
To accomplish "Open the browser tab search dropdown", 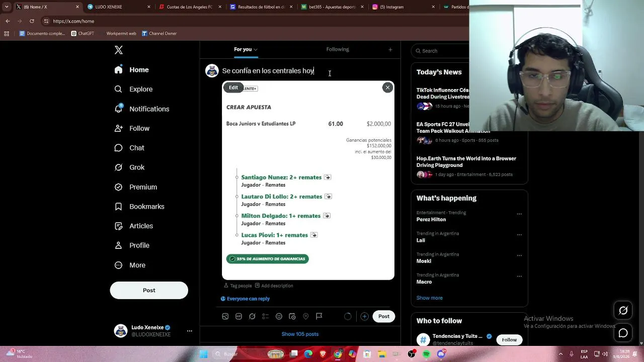I will pyautogui.click(x=6, y=7).
